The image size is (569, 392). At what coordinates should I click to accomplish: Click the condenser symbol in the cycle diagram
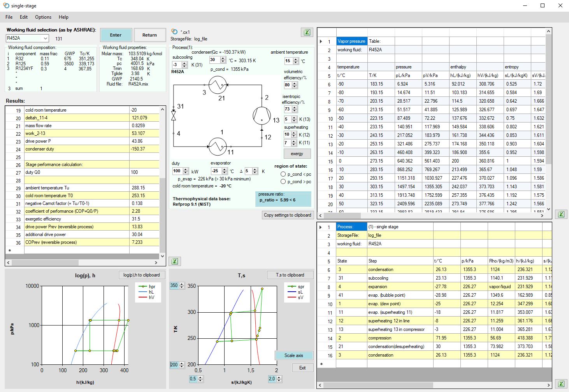(x=218, y=85)
